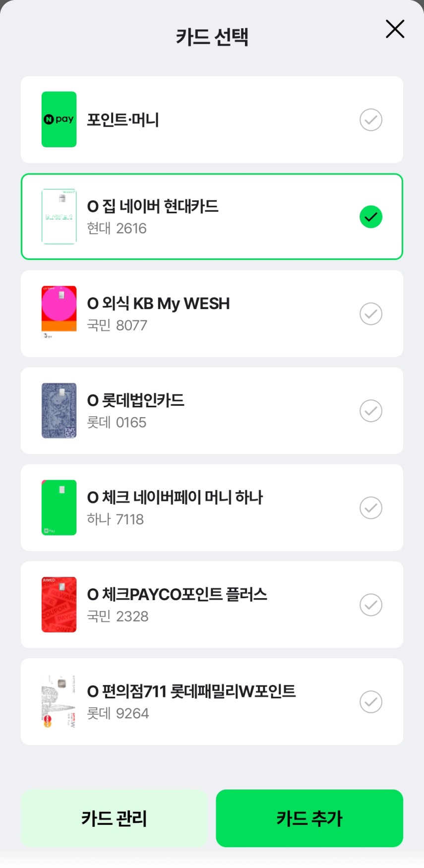Tap the blue Lotte corporate card image
The image size is (424, 868).
[x=59, y=410]
